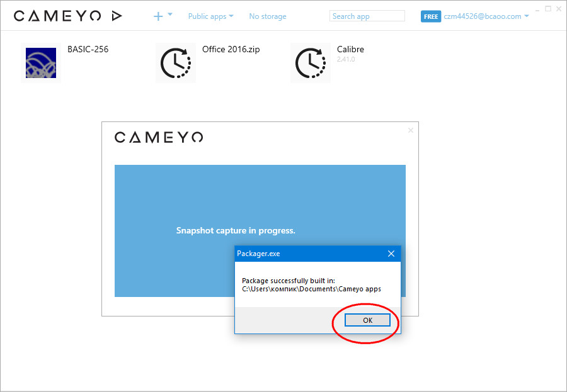Expand the Public apps dropdown
The height and width of the screenshot is (392, 567).
(211, 16)
